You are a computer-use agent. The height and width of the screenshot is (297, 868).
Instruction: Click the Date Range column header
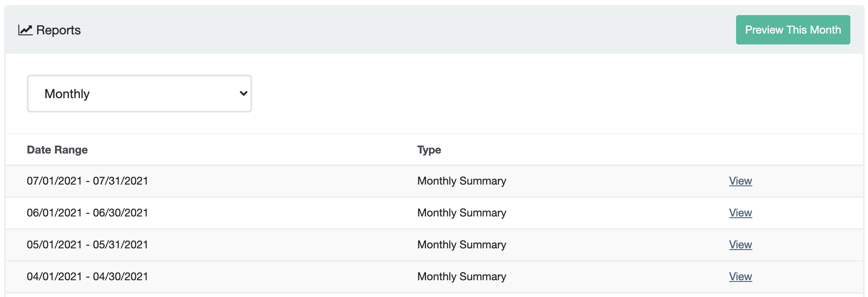pyautogui.click(x=57, y=150)
